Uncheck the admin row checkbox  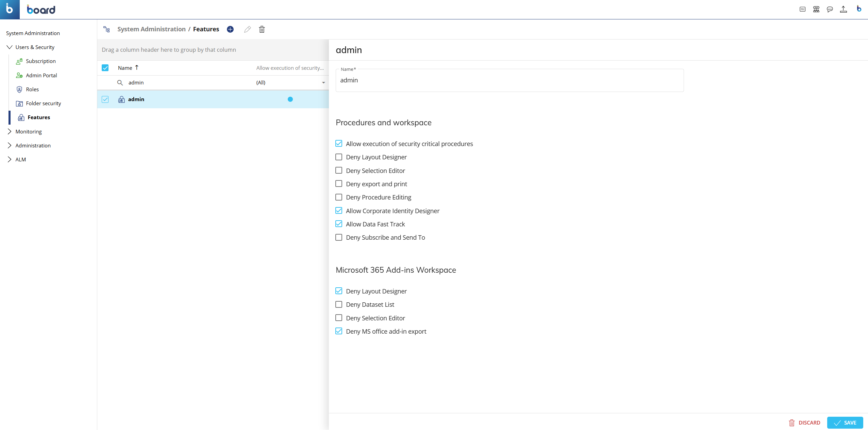(x=105, y=99)
